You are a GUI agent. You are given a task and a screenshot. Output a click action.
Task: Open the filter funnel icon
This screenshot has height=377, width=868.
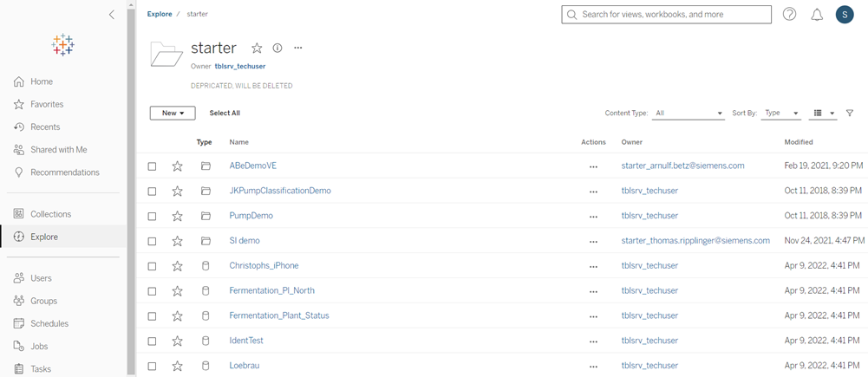coord(850,113)
